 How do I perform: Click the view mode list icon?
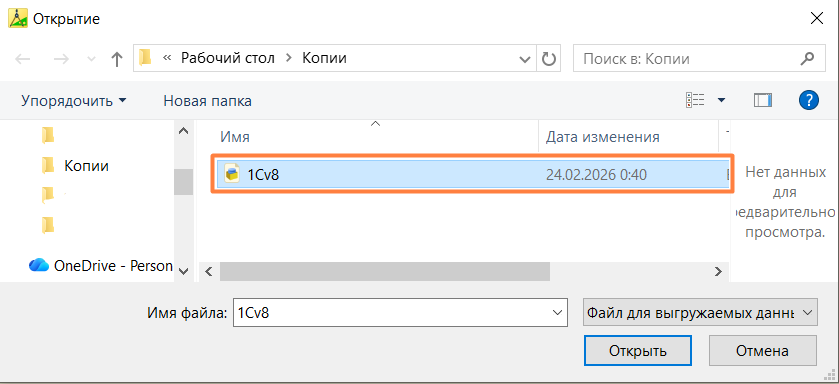coord(695,100)
